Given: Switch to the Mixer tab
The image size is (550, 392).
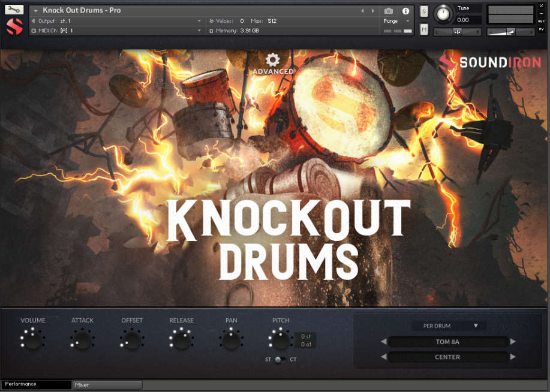Looking at the screenshot, I should [x=106, y=384].
